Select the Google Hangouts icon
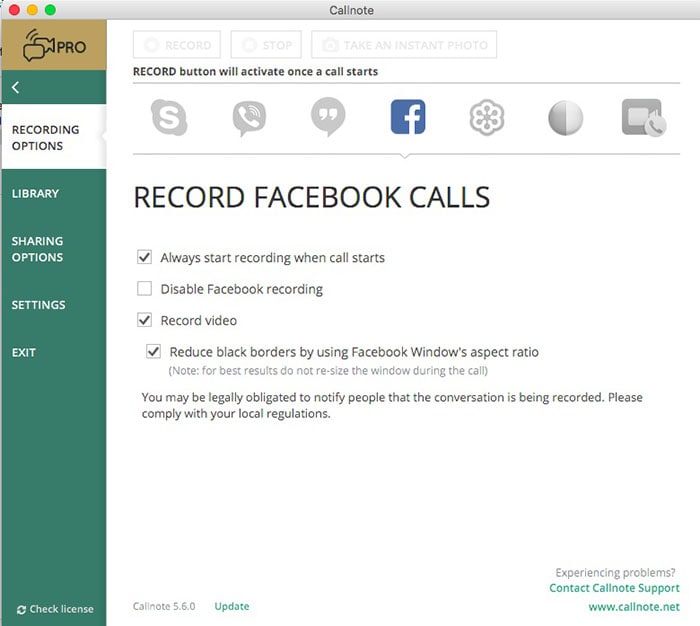 point(328,117)
